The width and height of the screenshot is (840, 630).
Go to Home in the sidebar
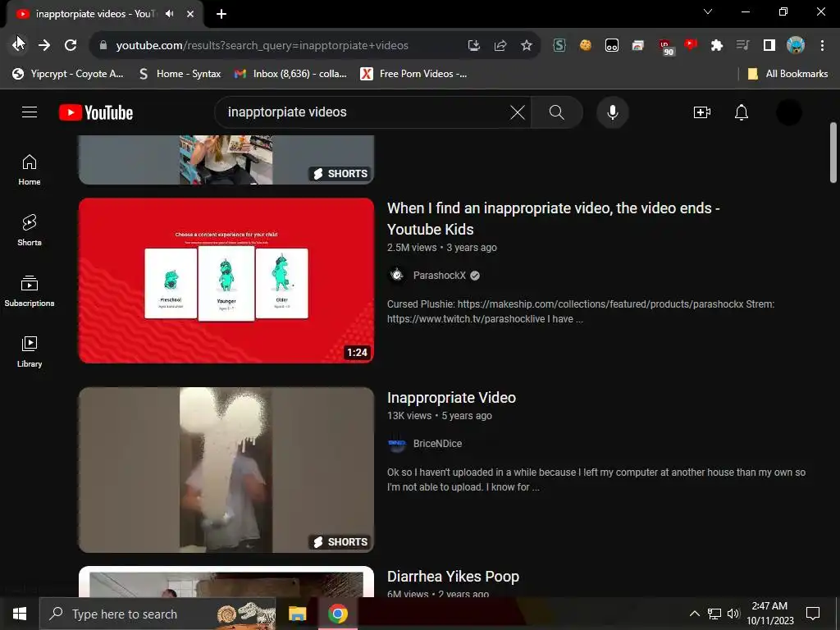point(30,169)
